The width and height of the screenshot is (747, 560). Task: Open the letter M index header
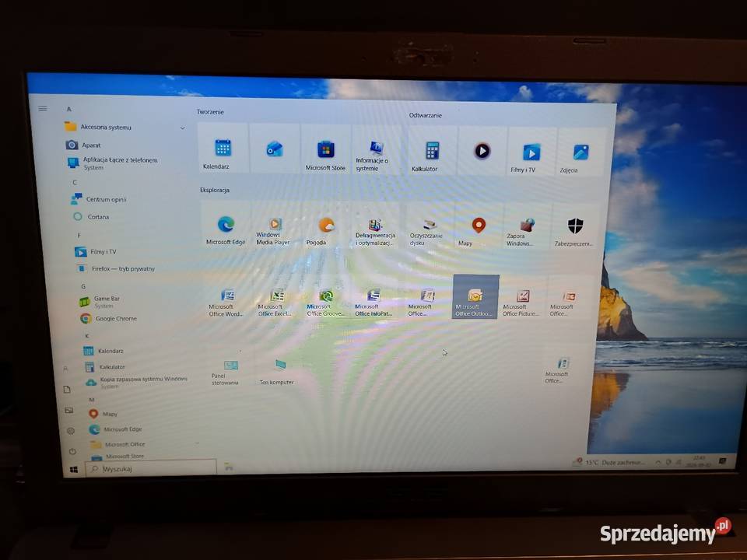(x=92, y=399)
